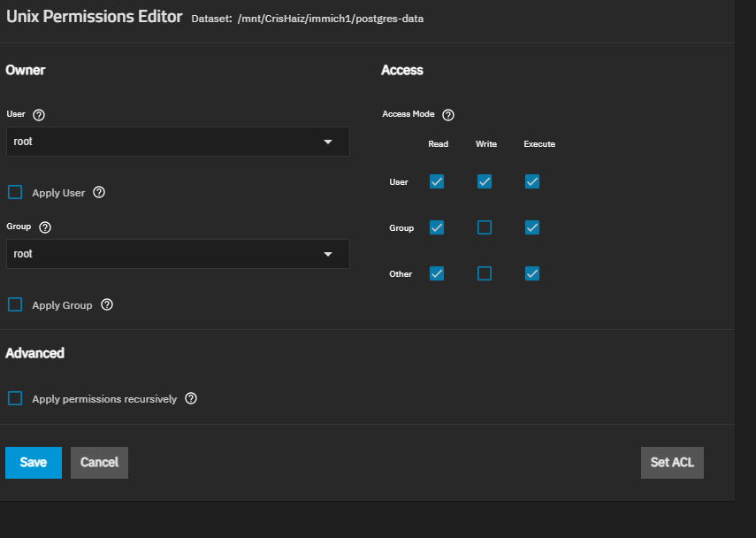
Task: Enable the Apply User checkbox
Action: tap(15, 192)
